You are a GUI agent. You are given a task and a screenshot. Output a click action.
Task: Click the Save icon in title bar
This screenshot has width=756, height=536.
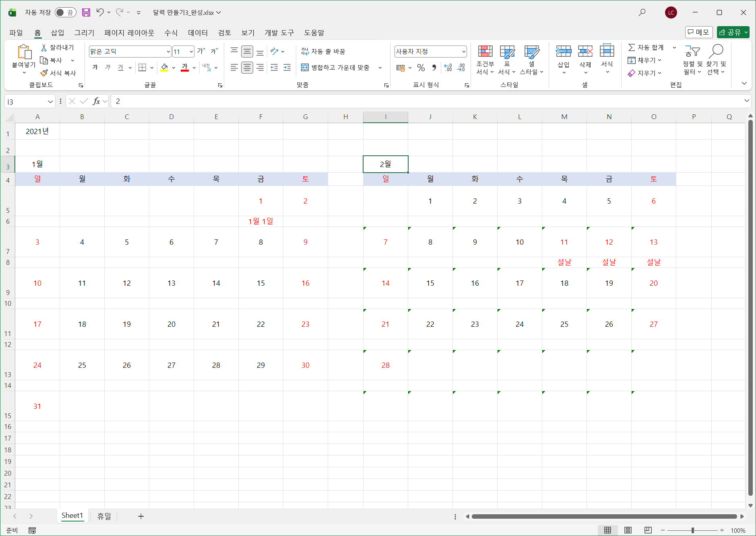pyautogui.click(x=86, y=12)
